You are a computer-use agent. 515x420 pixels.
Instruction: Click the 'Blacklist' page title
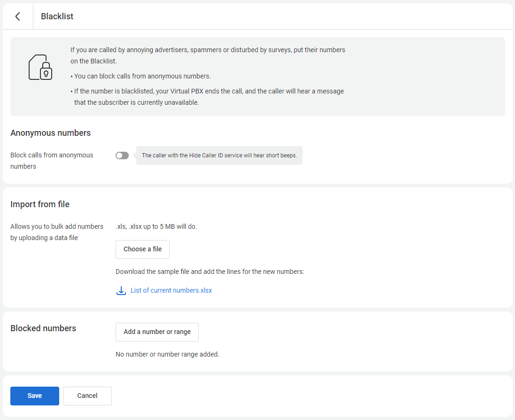[57, 16]
